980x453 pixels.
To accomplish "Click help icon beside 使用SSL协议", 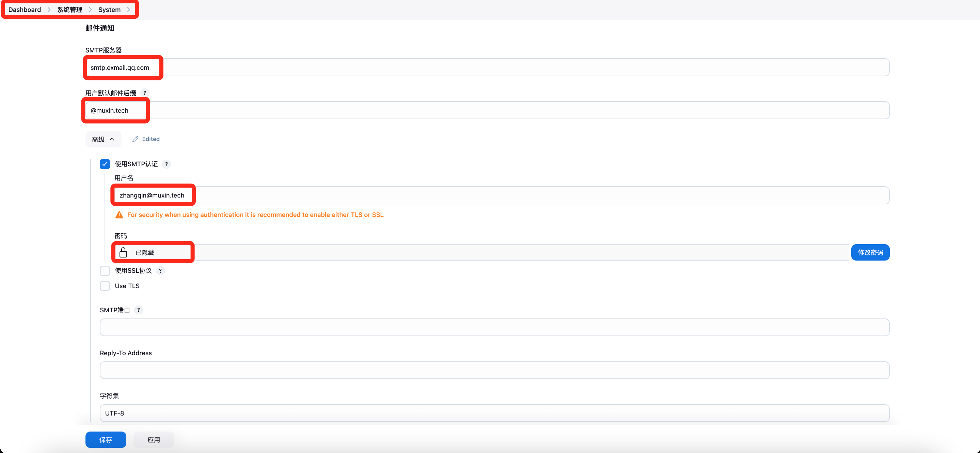I will [160, 271].
